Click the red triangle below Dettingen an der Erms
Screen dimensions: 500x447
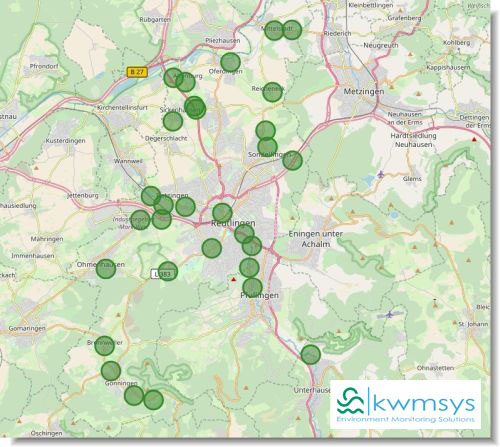click(x=474, y=139)
